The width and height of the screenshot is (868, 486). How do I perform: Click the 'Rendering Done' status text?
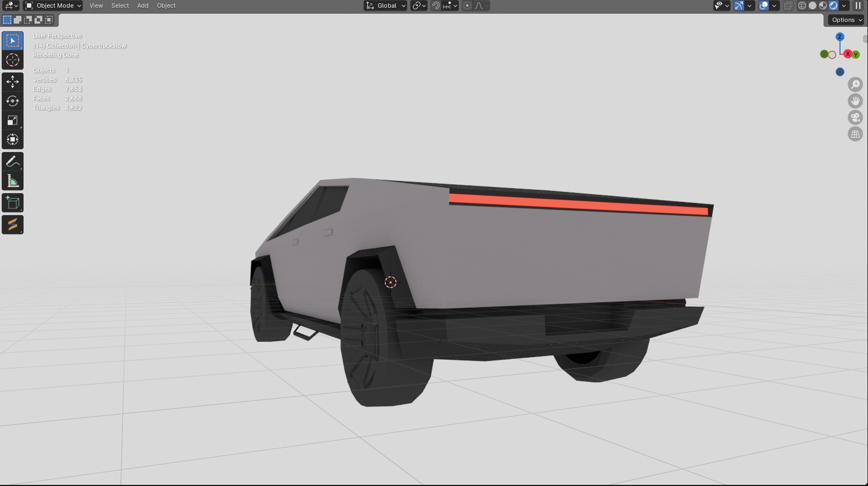[55, 55]
